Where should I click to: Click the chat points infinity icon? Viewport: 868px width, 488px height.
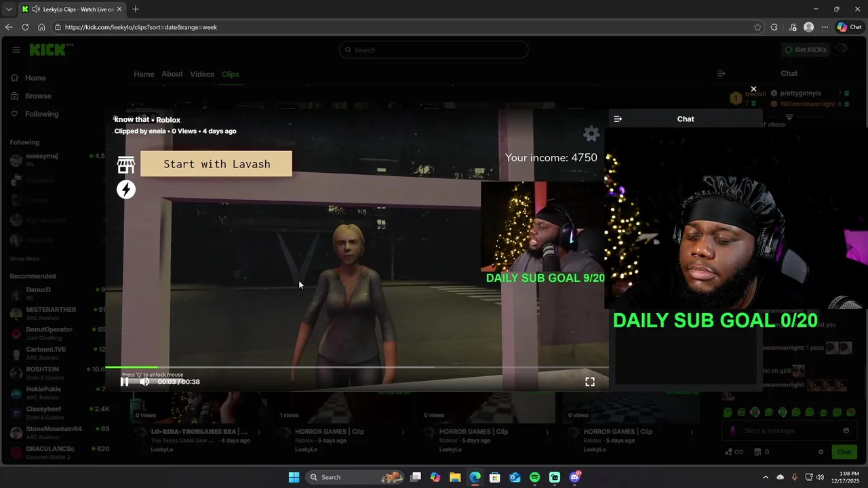tap(738, 452)
